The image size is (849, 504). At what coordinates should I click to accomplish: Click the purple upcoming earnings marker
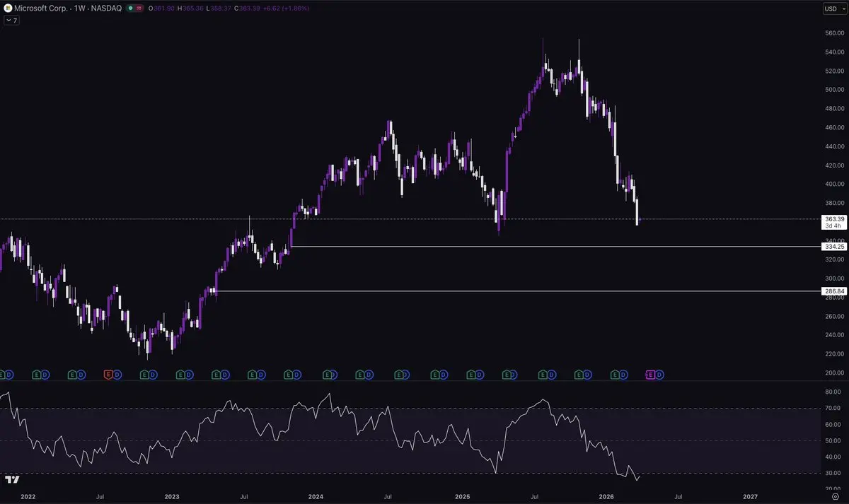click(651, 375)
